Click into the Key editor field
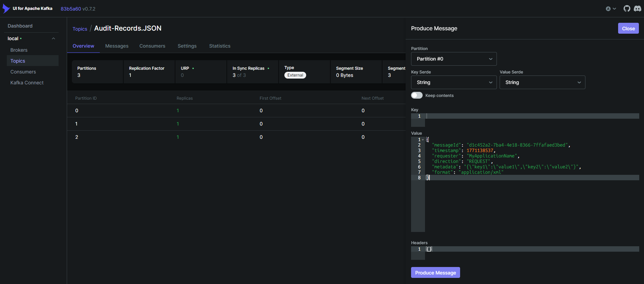The width and height of the screenshot is (644, 284). click(x=531, y=116)
